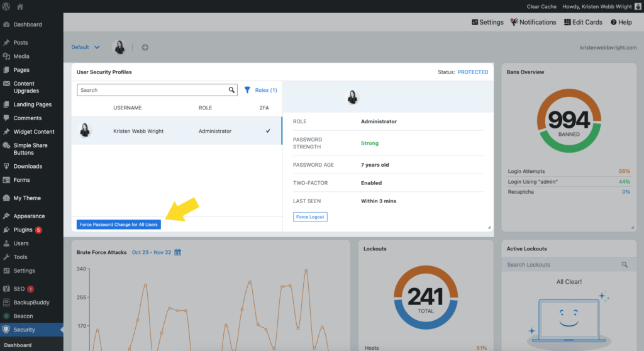Screen dimensions: 644x351
Task: Click the plus icon to add dashboard
Action: coord(145,47)
